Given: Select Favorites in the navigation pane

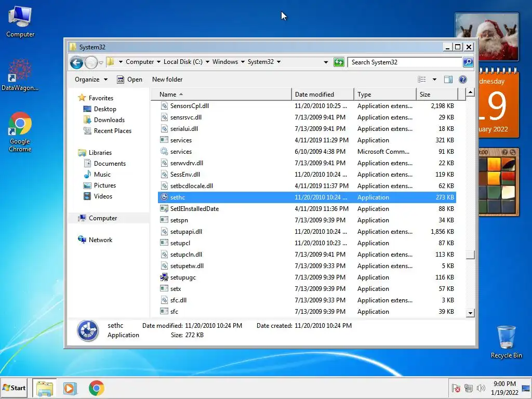Looking at the screenshot, I should point(101,98).
